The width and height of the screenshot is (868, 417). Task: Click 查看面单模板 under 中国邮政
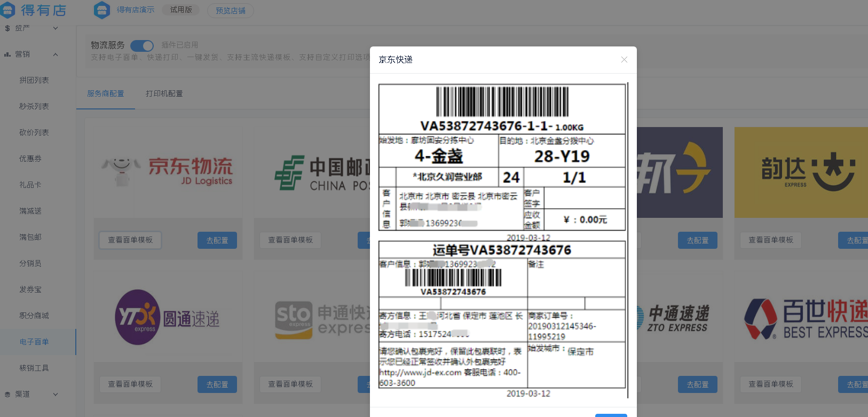290,240
